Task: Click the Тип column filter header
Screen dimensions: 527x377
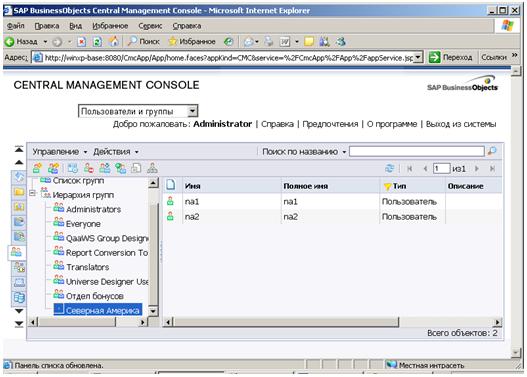Action: point(412,186)
